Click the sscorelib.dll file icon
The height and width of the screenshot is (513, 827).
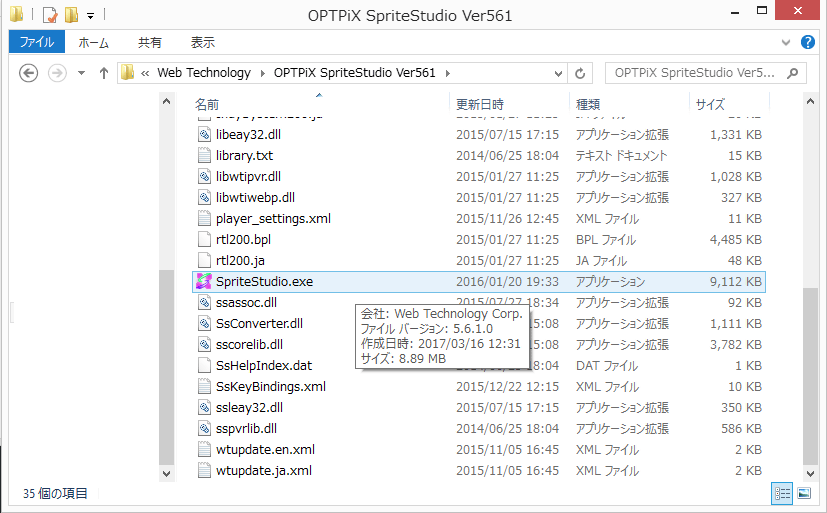click(204, 344)
